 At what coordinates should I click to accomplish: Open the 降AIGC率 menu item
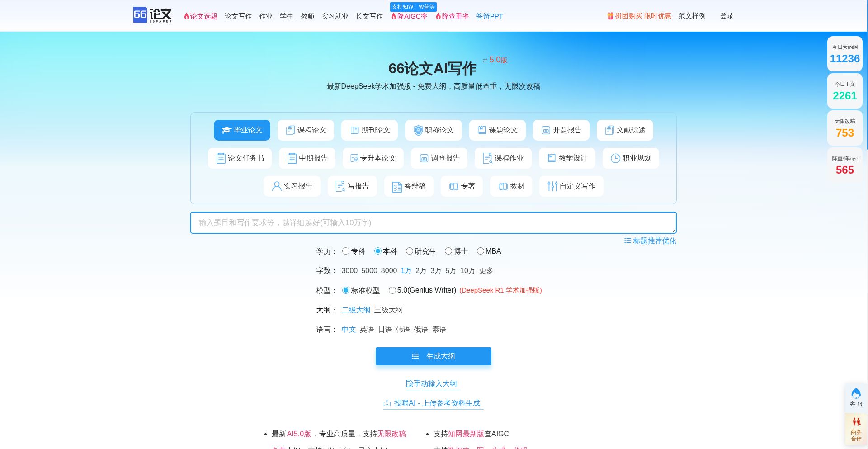point(409,16)
